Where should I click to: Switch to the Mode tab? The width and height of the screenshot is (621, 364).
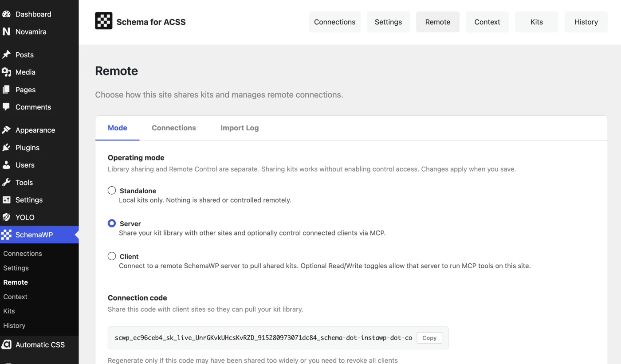tap(118, 128)
